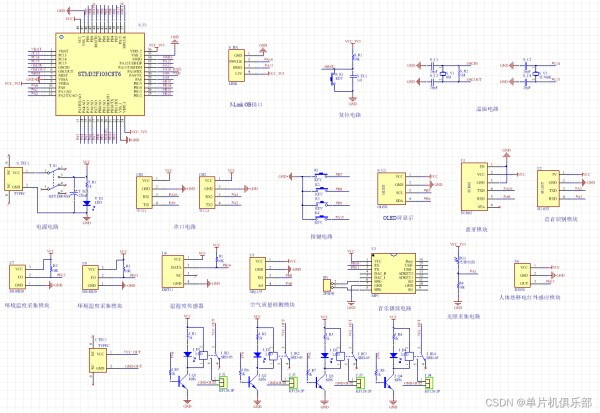Select the K4 key switch in 按键电路
The image size is (600, 413).
(x=320, y=218)
